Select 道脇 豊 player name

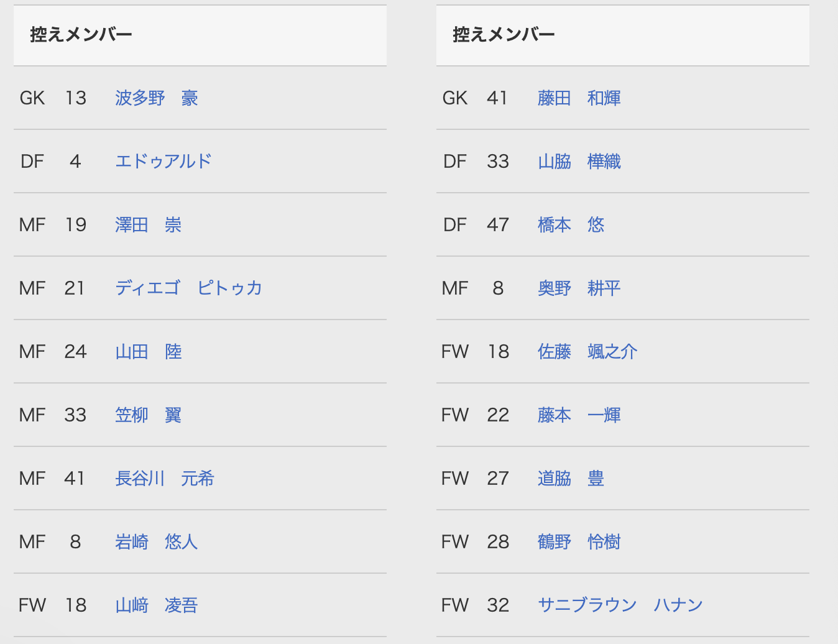pos(571,479)
